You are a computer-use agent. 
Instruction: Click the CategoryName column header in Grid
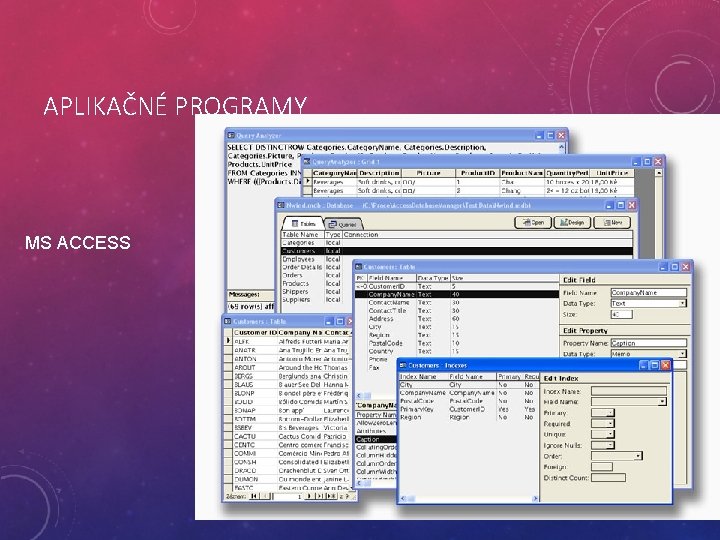[335, 173]
